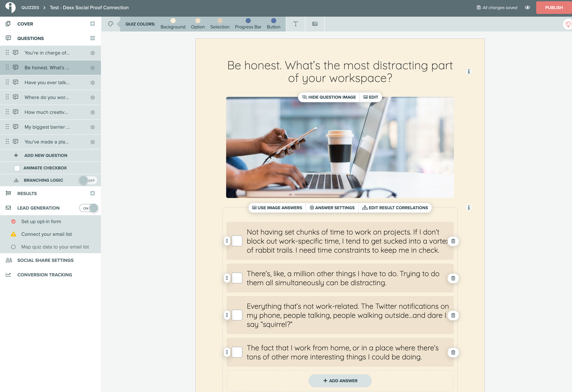Image resolution: width=572 pixels, height=392 pixels.
Task: Enable the Animate Checkbox option
Action: [x=17, y=168]
